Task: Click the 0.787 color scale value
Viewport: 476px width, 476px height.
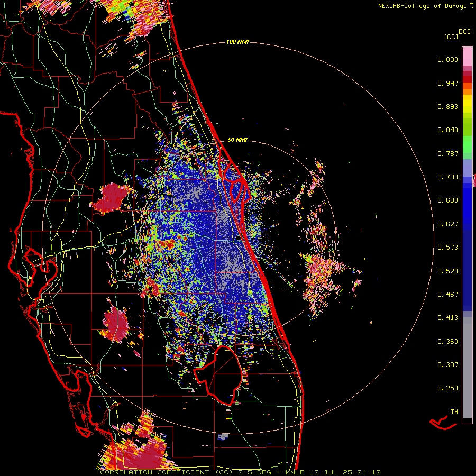Action: pyautogui.click(x=448, y=153)
